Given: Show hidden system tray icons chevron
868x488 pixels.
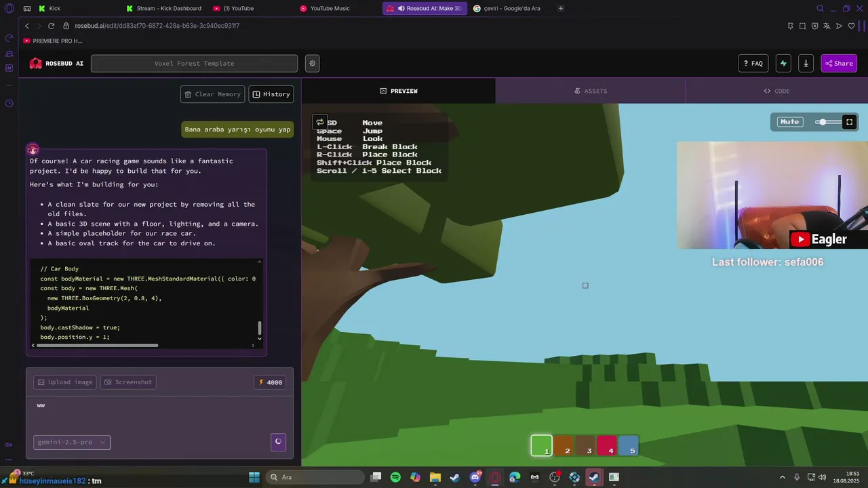Looking at the screenshot, I should pos(782,477).
